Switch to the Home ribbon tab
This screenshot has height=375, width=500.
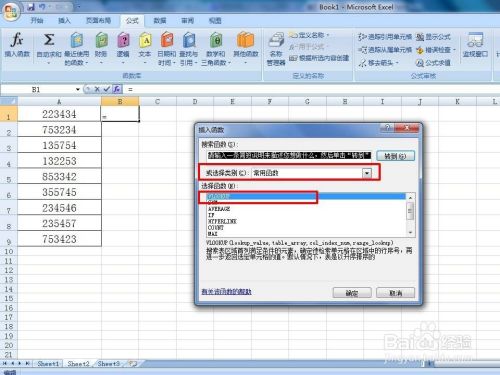(37, 21)
